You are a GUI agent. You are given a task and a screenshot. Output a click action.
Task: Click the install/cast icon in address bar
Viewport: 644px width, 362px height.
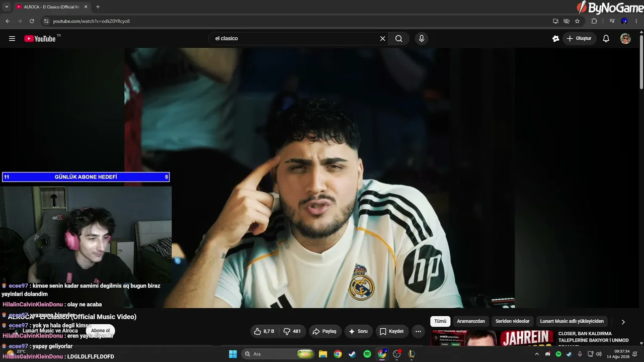point(555,21)
